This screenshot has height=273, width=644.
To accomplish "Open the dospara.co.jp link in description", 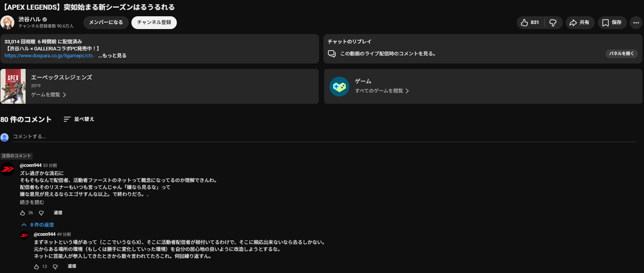I will pos(49,56).
